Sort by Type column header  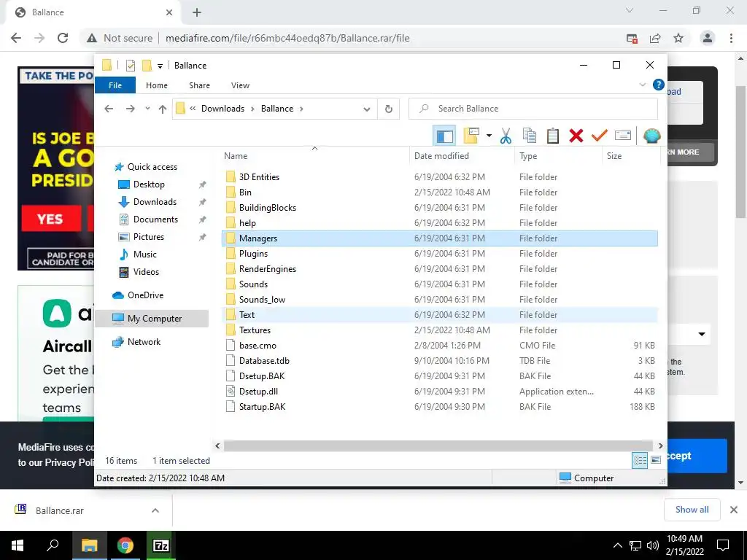pyautogui.click(x=558, y=156)
